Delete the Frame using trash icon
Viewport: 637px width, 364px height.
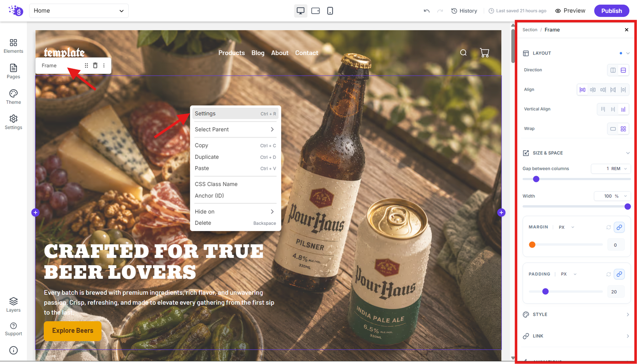coord(95,66)
